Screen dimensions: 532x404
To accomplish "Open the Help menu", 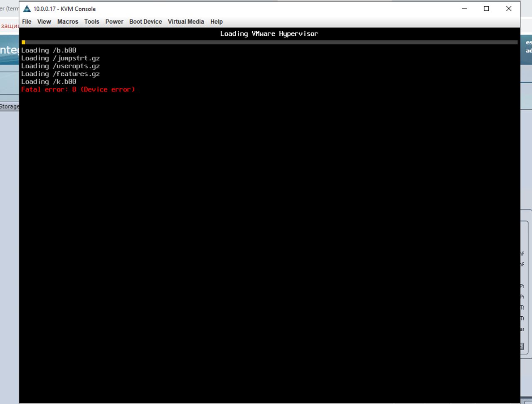I will 217,22.
